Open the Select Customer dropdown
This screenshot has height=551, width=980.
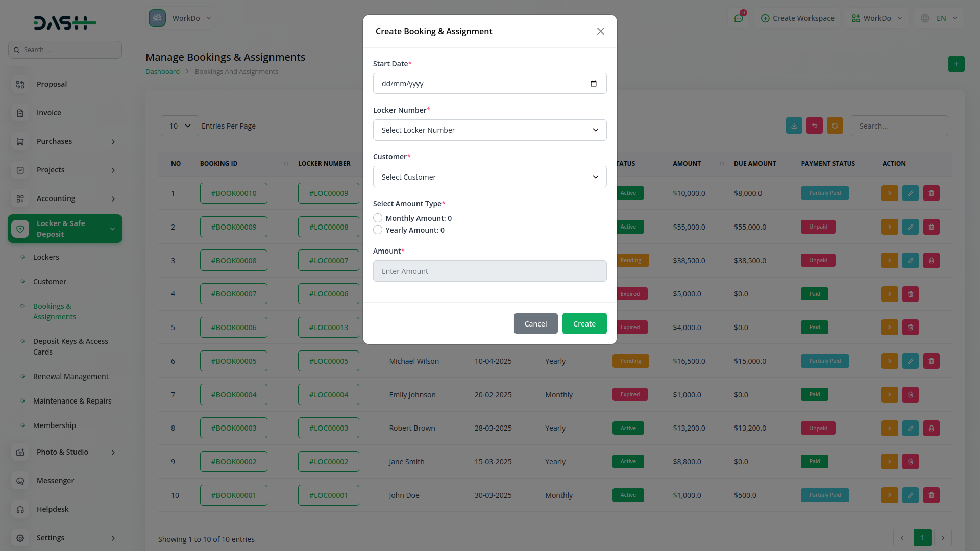489,177
